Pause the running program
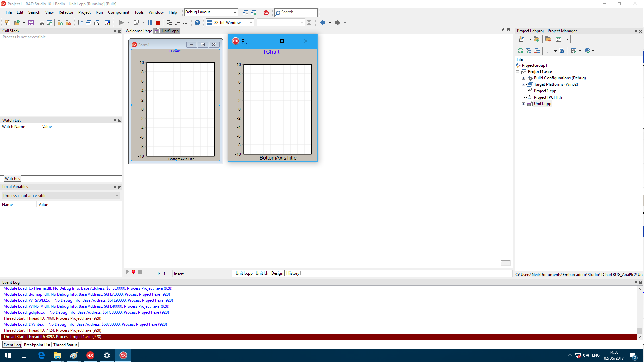This screenshot has height=362, width=644. coord(150,23)
